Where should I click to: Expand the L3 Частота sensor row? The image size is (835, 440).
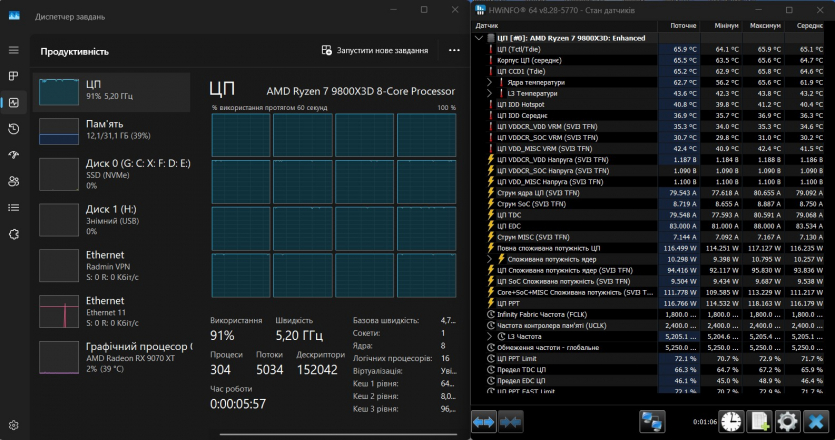coord(489,337)
